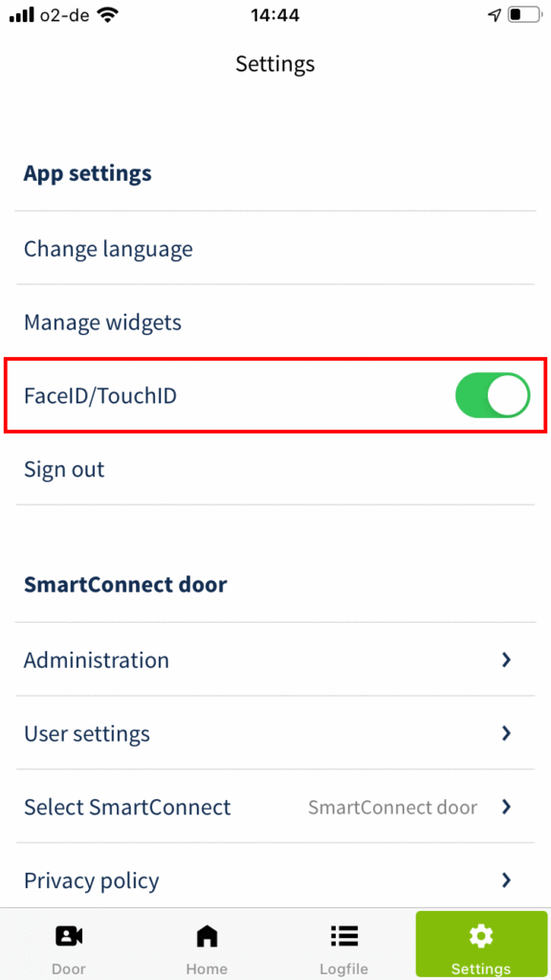Open Manage widgets entry
Screen dimensions: 551x980
(x=275, y=322)
